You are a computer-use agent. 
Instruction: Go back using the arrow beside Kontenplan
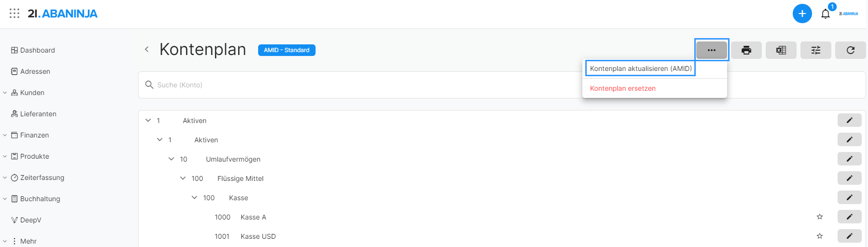[x=147, y=49]
